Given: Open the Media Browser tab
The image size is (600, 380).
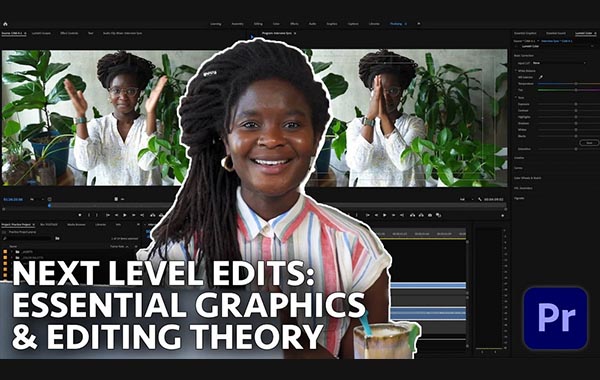Looking at the screenshot, I should click(76, 225).
